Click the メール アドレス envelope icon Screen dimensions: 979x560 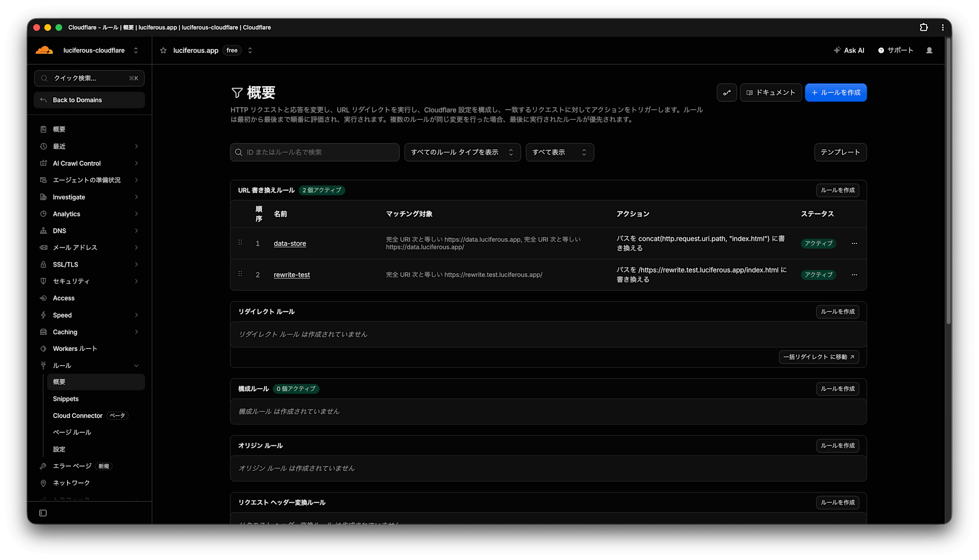(x=44, y=248)
